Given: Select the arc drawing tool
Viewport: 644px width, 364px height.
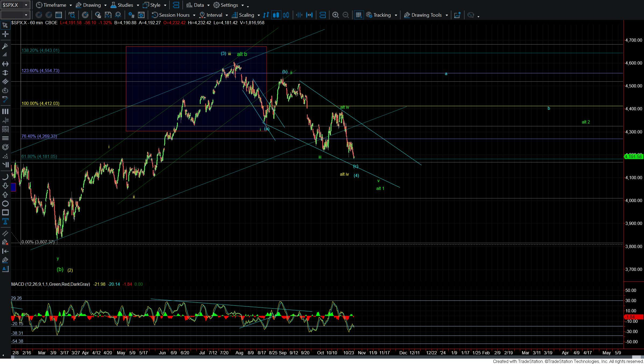Looking at the screenshot, I should (5, 177).
